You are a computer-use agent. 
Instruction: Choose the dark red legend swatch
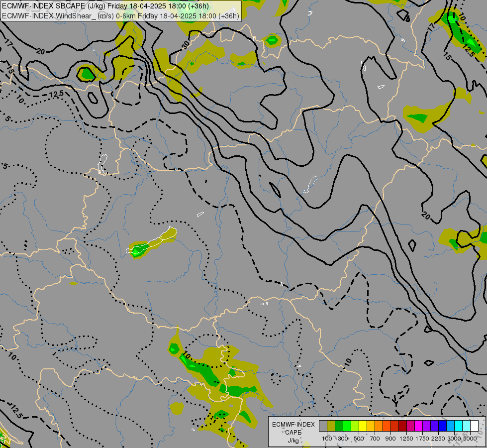tap(402, 426)
